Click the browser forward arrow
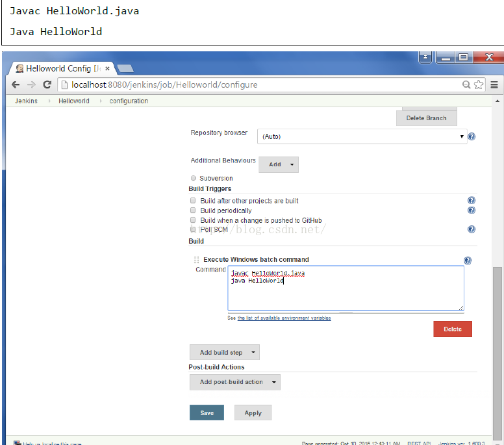504x445 pixels. coord(31,85)
